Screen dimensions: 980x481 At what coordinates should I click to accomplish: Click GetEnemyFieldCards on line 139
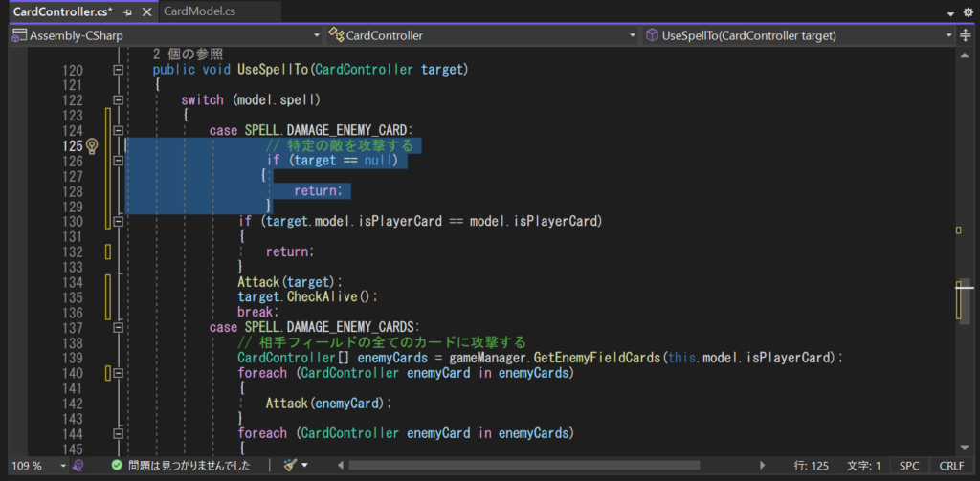598,358
